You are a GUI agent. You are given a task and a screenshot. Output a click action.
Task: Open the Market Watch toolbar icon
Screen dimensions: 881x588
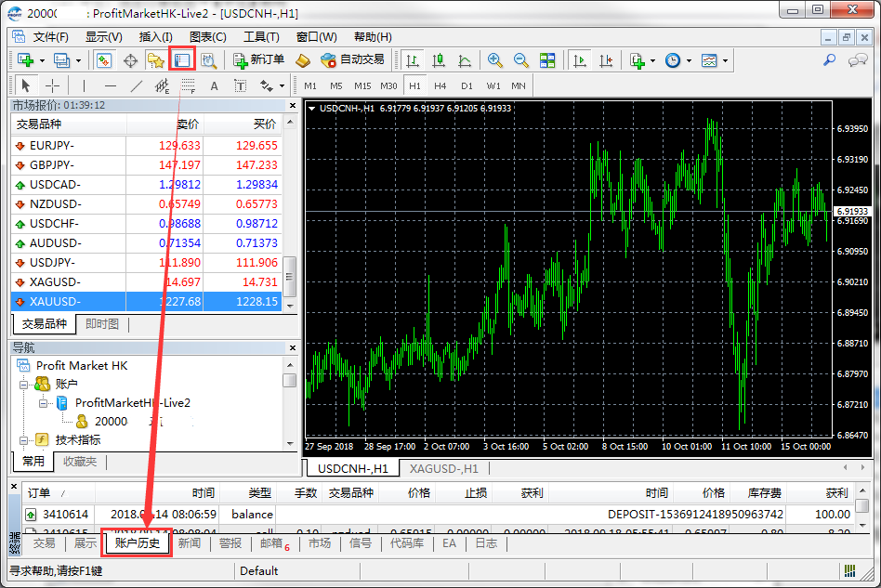[104, 60]
